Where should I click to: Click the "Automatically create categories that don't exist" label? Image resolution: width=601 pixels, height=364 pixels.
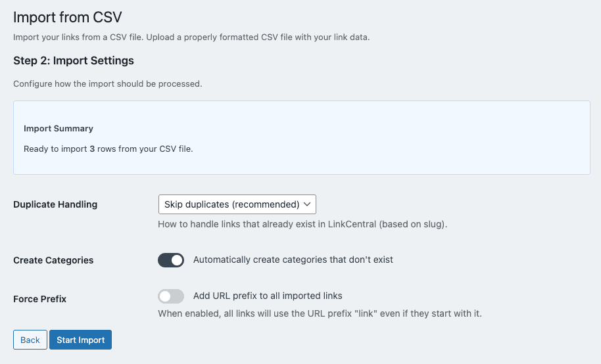click(x=293, y=260)
